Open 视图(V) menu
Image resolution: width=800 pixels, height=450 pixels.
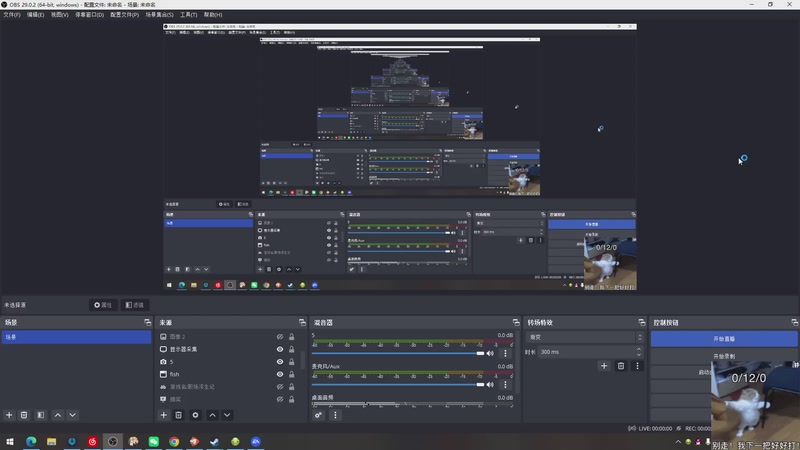pyautogui.click(x=59, y=15)
